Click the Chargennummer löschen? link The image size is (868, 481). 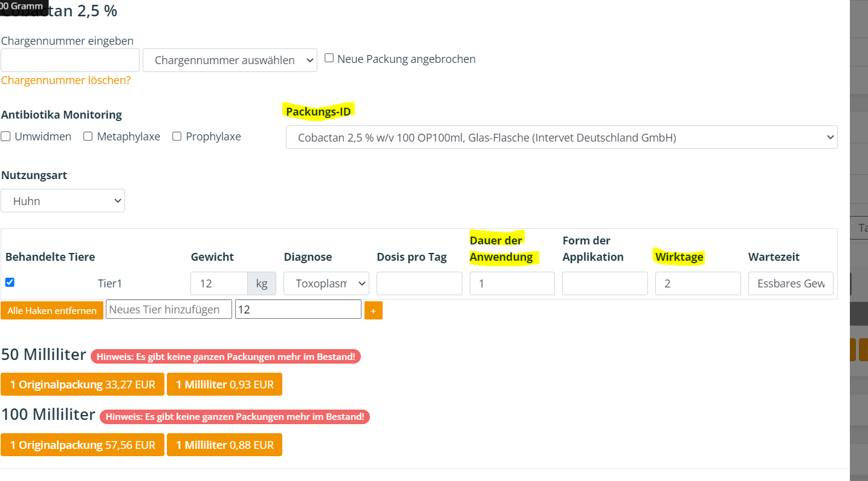coord(66,80)
